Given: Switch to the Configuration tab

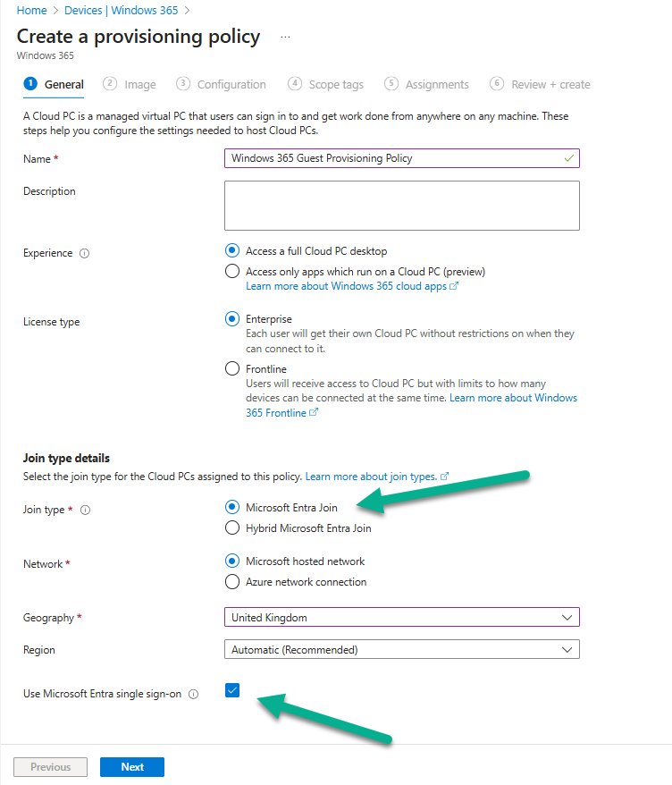Looking at the screenshot, I should [231, 85].
